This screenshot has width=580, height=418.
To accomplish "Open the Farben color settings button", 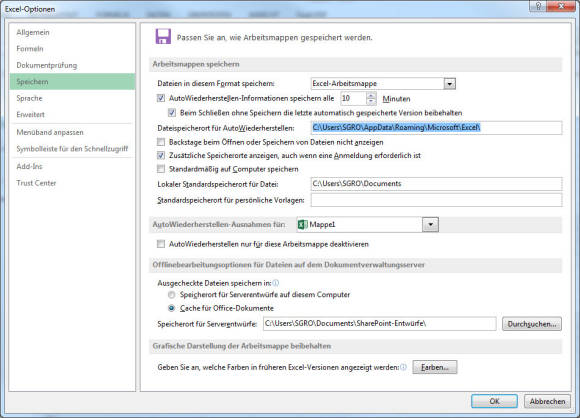I will tap(435, 367).
